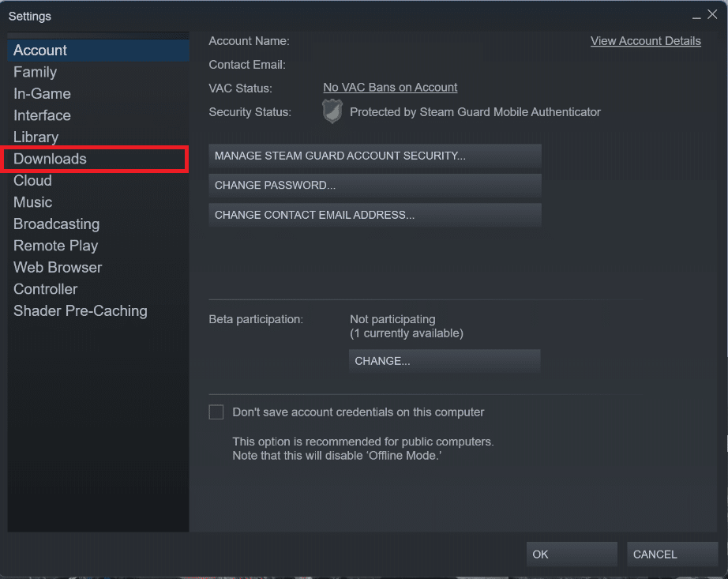Go to Library settings
This screenshot has width=728, height=579.
98,137
